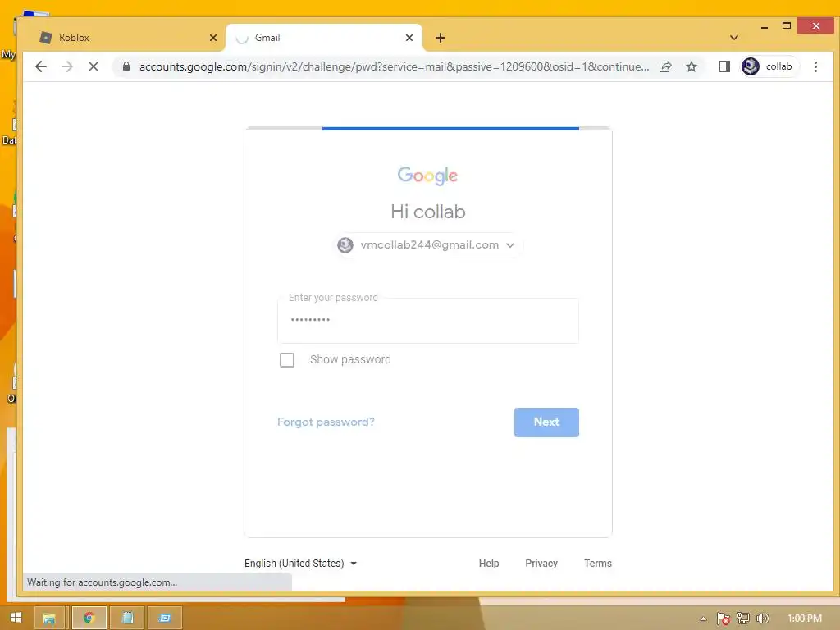840x630 pixels.
Task: Click the 1:00 PM clock
Action: 805,619
